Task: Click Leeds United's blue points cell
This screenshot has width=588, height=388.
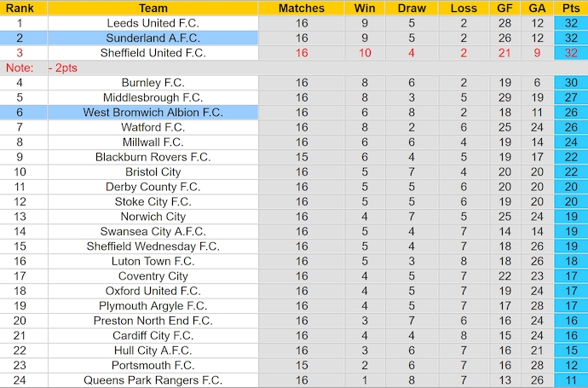Action: pos(570,23)
